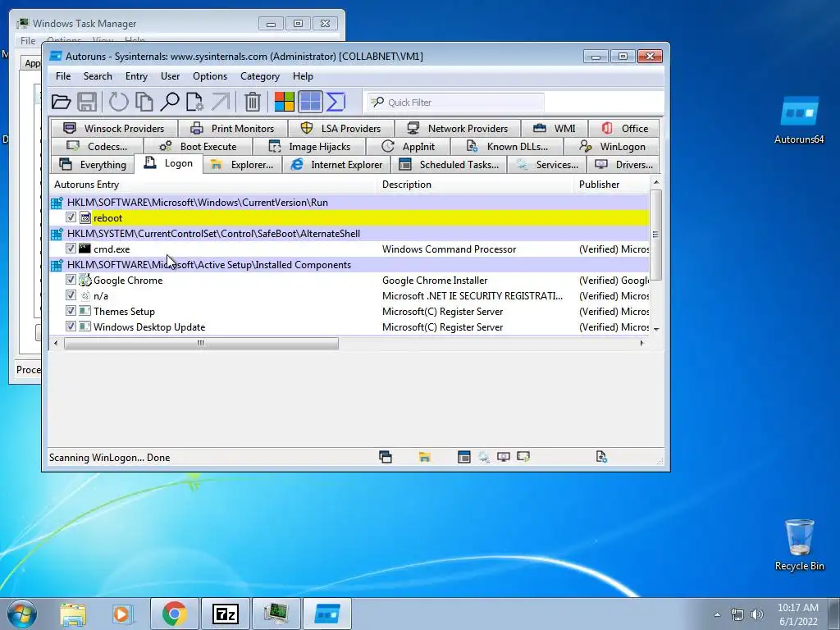Switch to the Services tab
This screenshot has width=840, height=630.
click(547, 164)
